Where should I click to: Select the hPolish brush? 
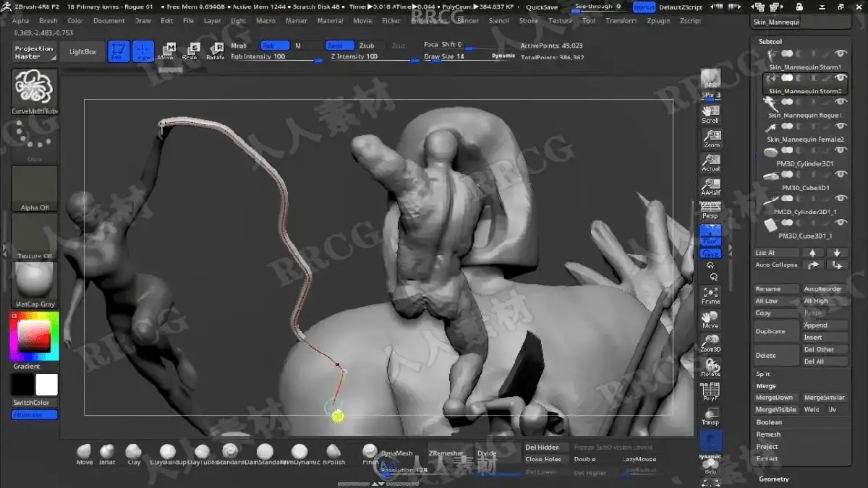333,455
